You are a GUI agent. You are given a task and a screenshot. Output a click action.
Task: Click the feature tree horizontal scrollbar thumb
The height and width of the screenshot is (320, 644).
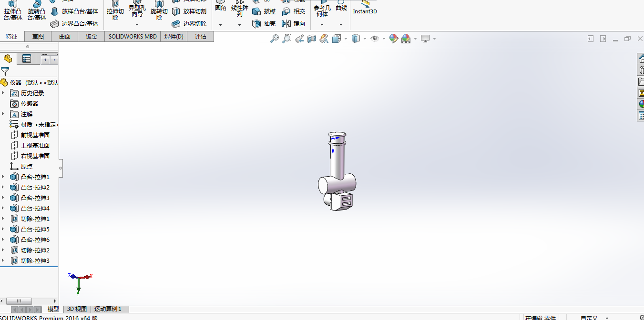coord(19,301)
